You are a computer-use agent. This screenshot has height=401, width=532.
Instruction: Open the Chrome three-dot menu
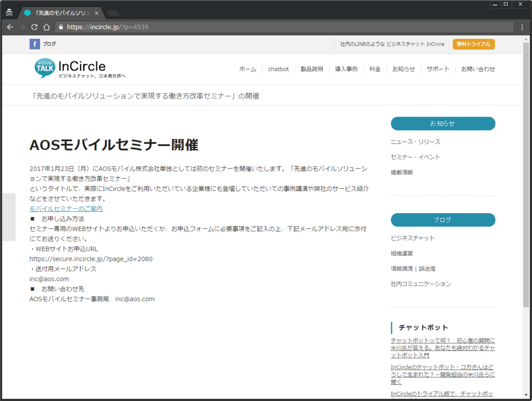coord(522,27)
